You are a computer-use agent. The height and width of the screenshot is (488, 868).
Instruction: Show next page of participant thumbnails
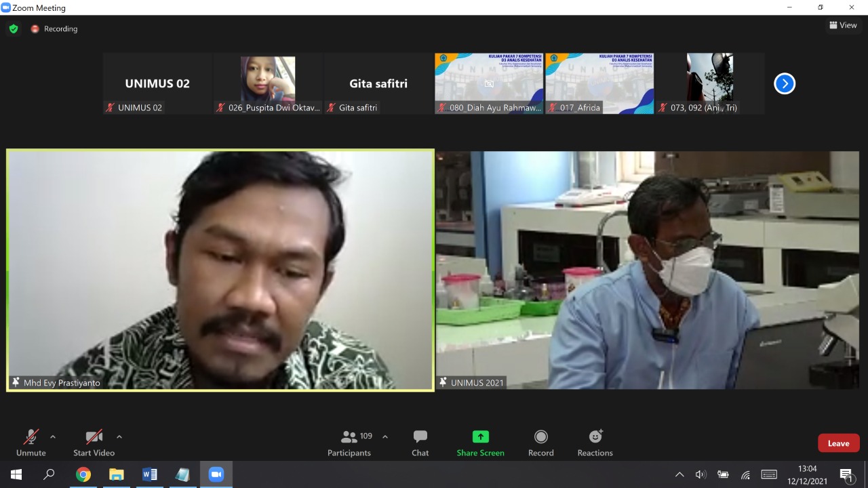[x=785, y=83]
